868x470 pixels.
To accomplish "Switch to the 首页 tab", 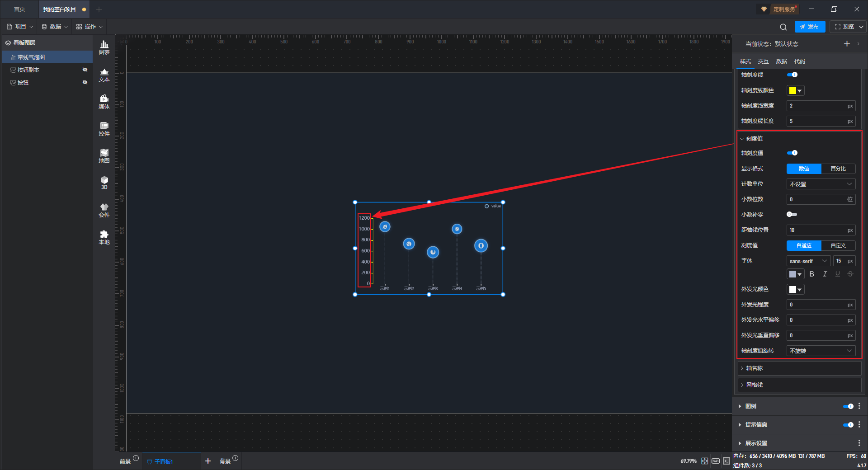I will (19, 9).
